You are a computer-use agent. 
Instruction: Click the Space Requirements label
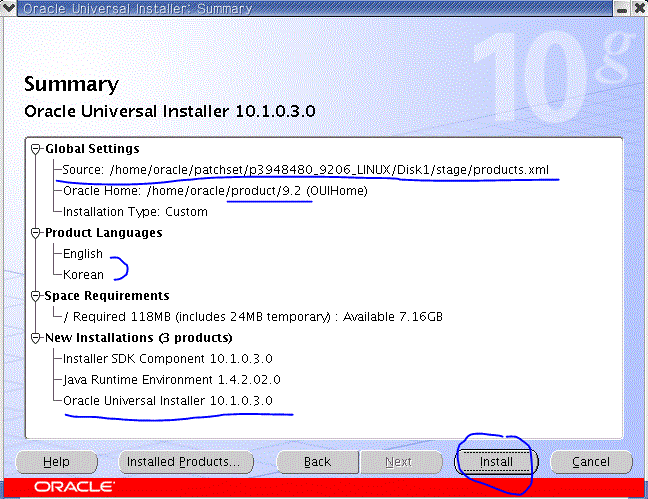[107, 296]
